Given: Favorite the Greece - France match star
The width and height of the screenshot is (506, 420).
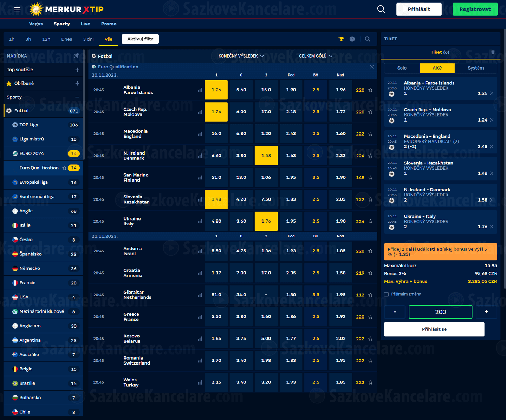Looking at the screenshot, I should pyautogui.click(x=370, y=317).
